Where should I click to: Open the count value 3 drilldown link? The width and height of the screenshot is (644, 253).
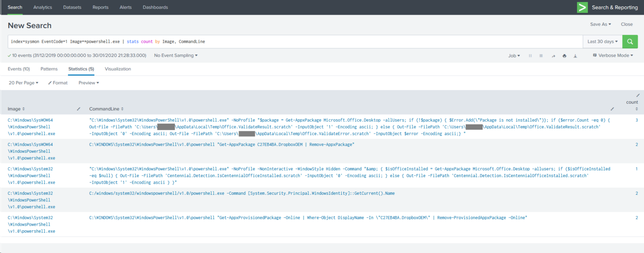coord(637,120)
